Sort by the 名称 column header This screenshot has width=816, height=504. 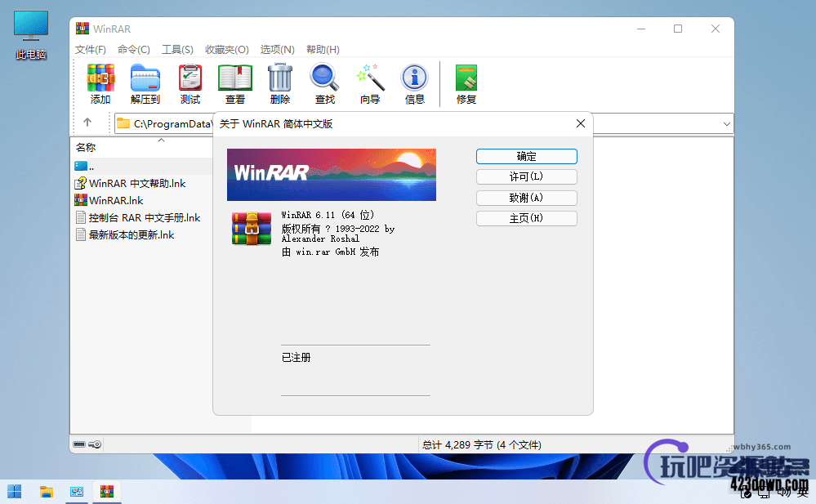(86, 147)
